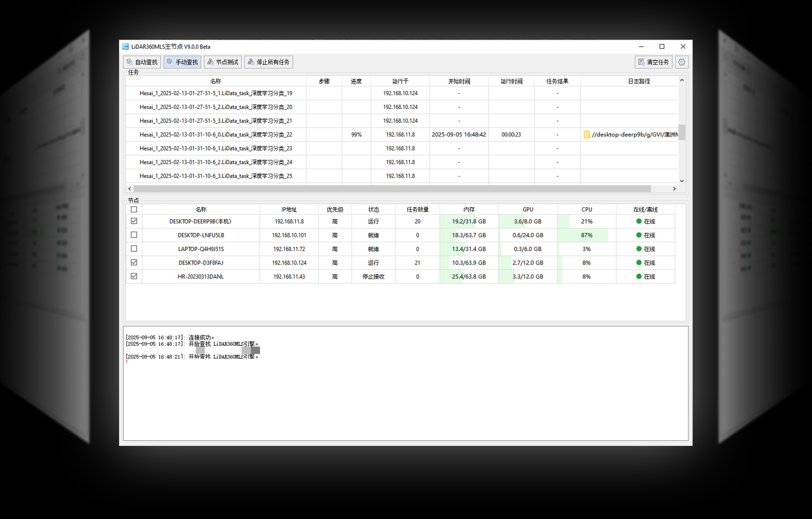Open the settings gear icon
Viewport: 812px width, 519px height.
[682, 62]
